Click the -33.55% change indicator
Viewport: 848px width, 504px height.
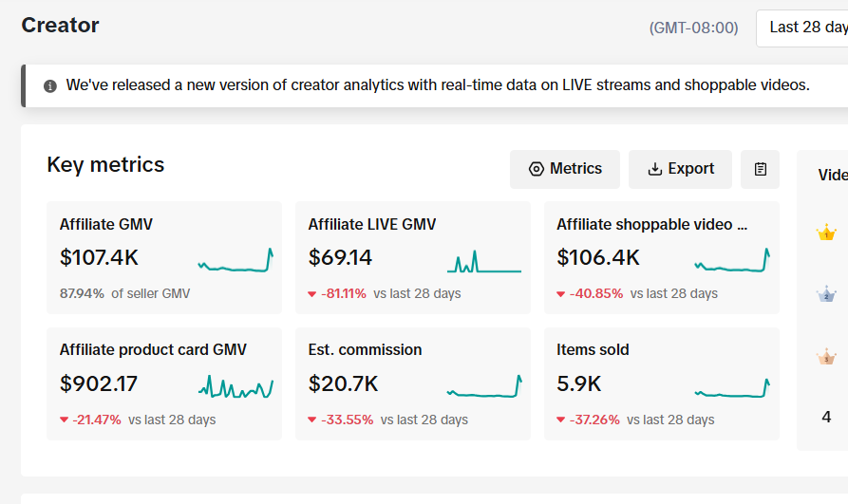341,420
